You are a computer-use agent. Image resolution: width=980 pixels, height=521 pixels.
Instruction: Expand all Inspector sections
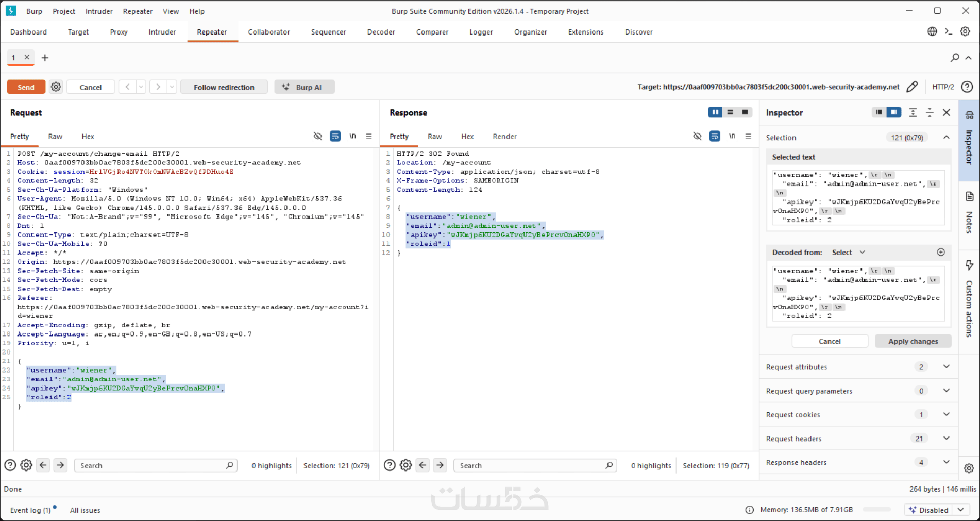click(913, 112)
